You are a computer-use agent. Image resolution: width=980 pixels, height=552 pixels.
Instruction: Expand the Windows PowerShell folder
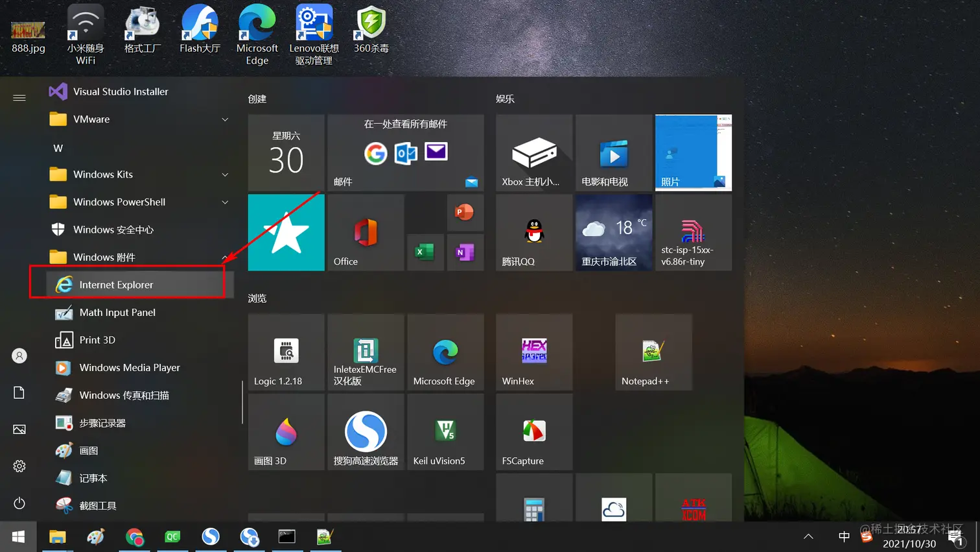pos(139,202)
